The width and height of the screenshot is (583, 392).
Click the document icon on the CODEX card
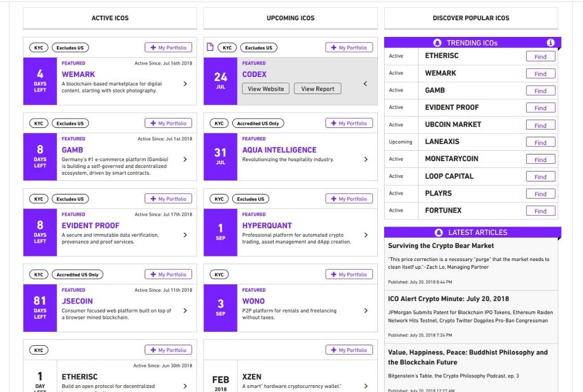(x=210, y=47)
